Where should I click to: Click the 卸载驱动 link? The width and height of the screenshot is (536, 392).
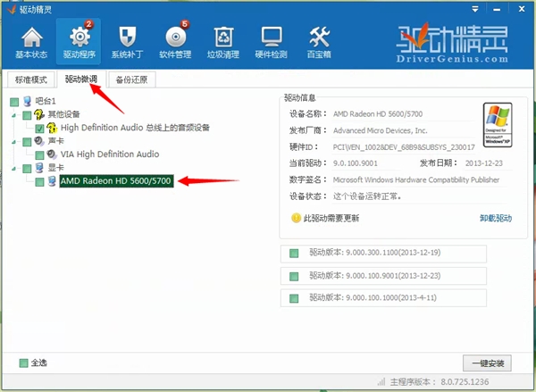point(496,218)
